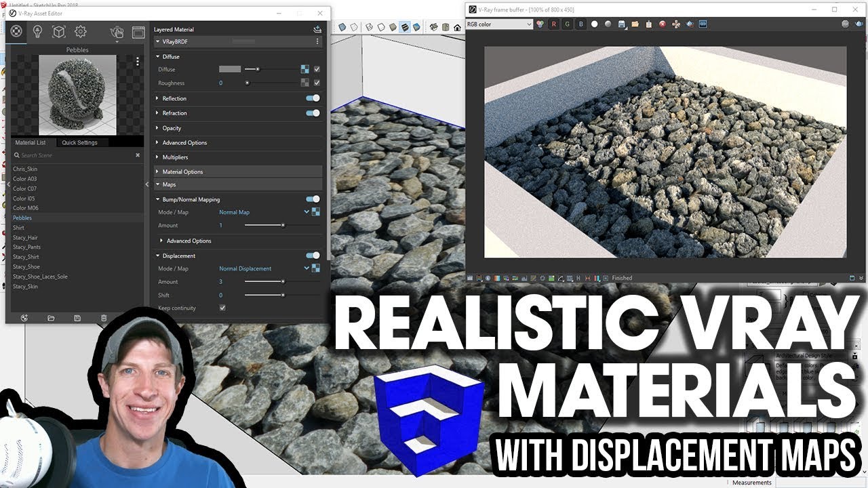Screen dimensions: 868x488
Task: Collapse the VRayBRDF section
Action: click(157, 41)
